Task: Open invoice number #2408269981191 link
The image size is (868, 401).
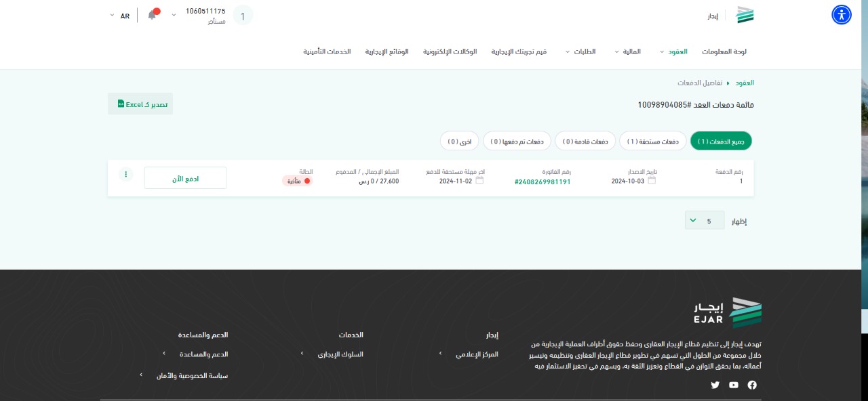Action: (542, 182)
